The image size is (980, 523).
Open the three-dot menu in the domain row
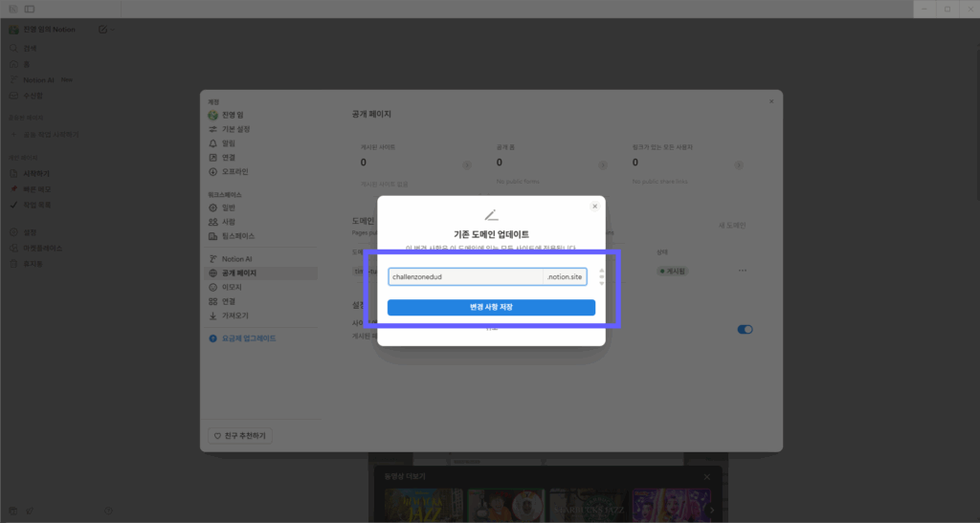click(x=742, y=271)
